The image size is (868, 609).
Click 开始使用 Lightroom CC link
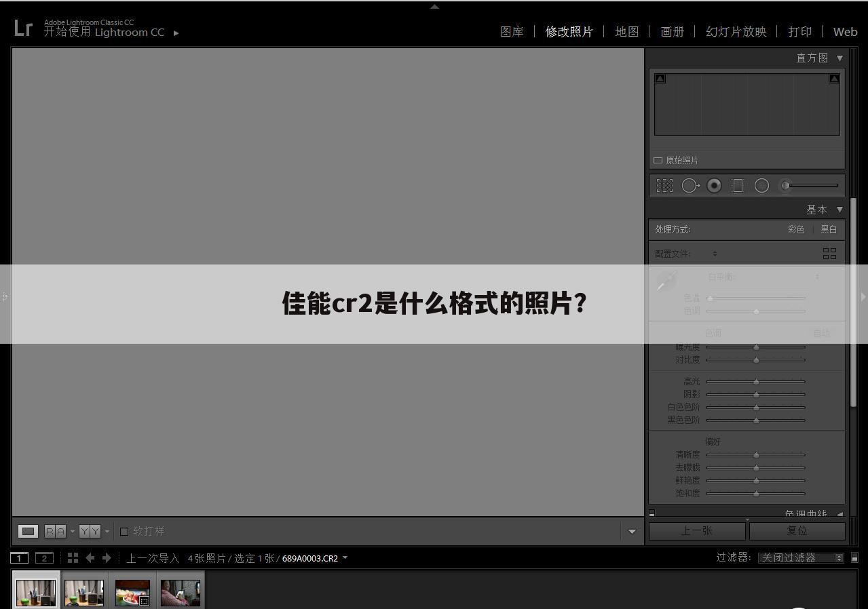104,32
